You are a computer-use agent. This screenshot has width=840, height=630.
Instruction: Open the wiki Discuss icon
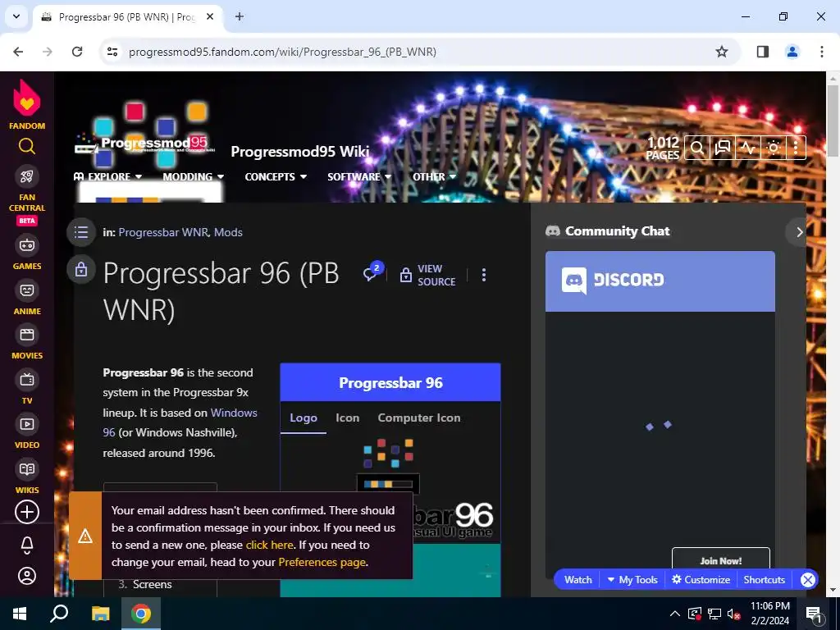click(723, 148)
